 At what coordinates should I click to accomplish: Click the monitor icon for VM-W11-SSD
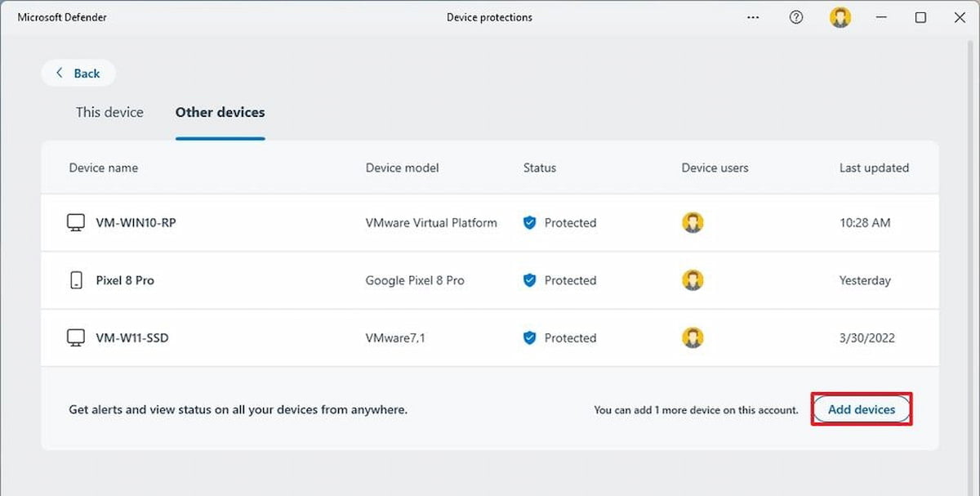[76, 337]
